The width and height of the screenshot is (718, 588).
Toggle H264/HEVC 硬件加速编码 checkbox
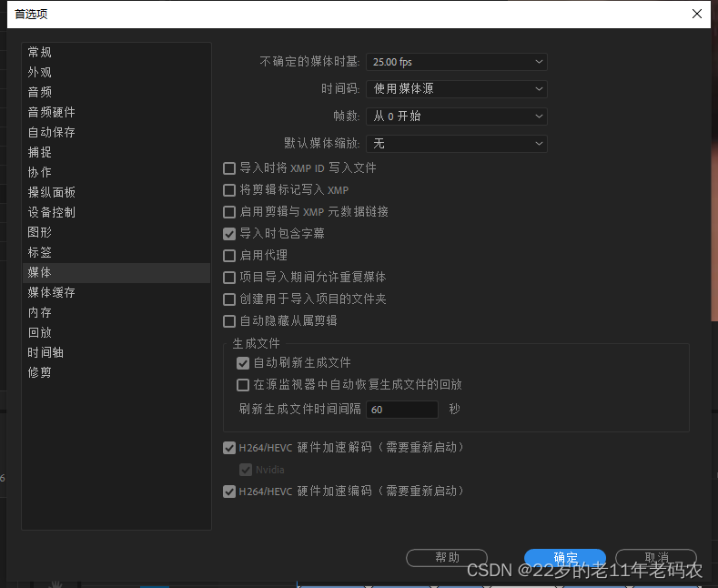229,492
